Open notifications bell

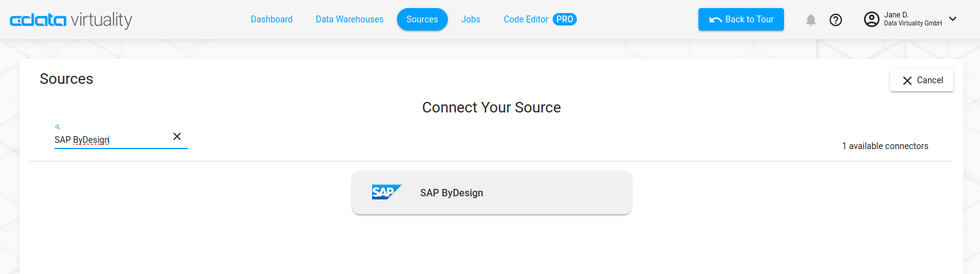pos(810,20)
